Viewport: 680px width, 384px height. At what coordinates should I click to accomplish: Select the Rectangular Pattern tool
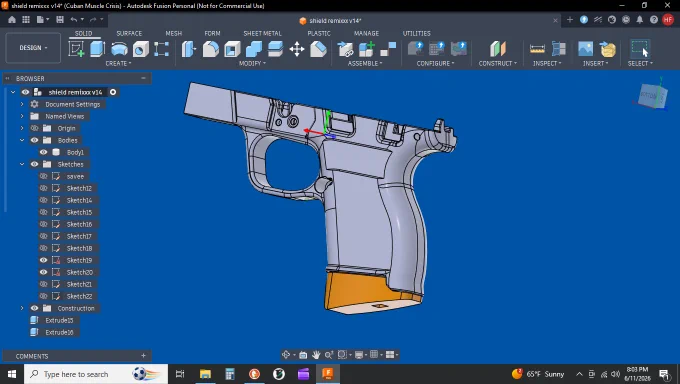click(161, 49)
